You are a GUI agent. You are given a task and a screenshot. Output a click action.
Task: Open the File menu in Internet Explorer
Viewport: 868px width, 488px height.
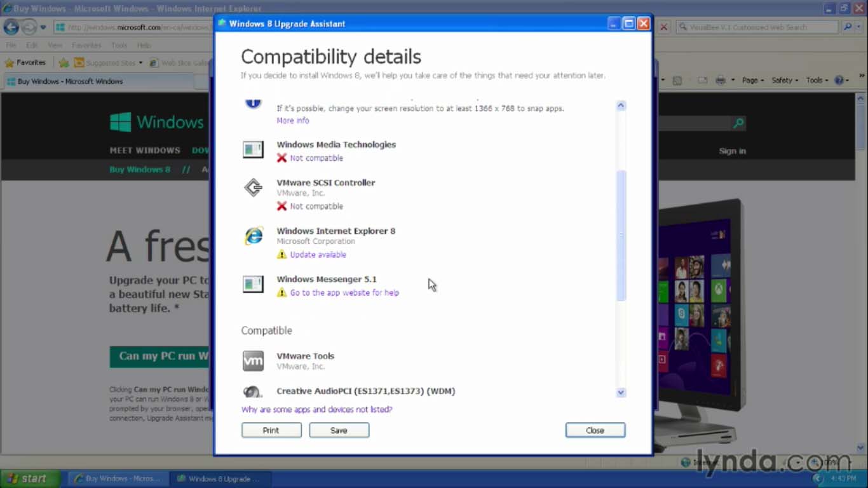pyautogui.click(x=11, y=46)
